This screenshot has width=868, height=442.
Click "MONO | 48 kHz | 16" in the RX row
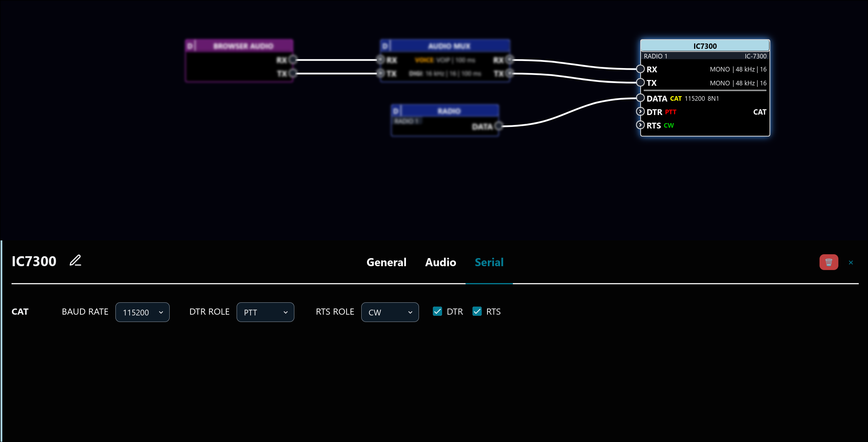[x=738, y=69]
